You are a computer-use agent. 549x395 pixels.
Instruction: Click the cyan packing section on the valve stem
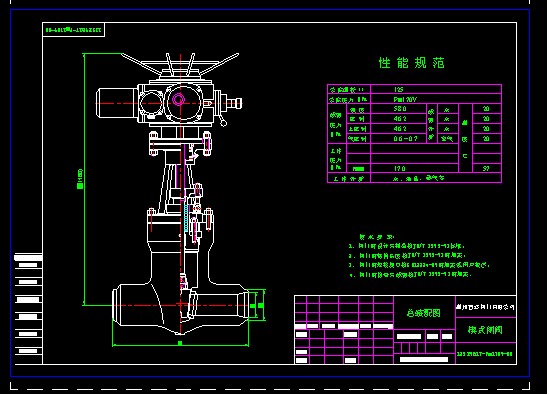pyautogui.click(x=186, y=218)
